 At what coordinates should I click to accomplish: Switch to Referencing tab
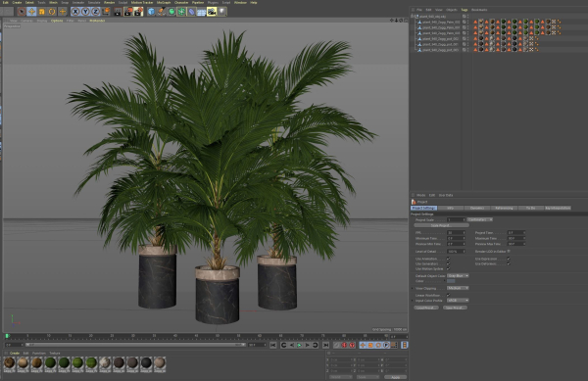504,208
